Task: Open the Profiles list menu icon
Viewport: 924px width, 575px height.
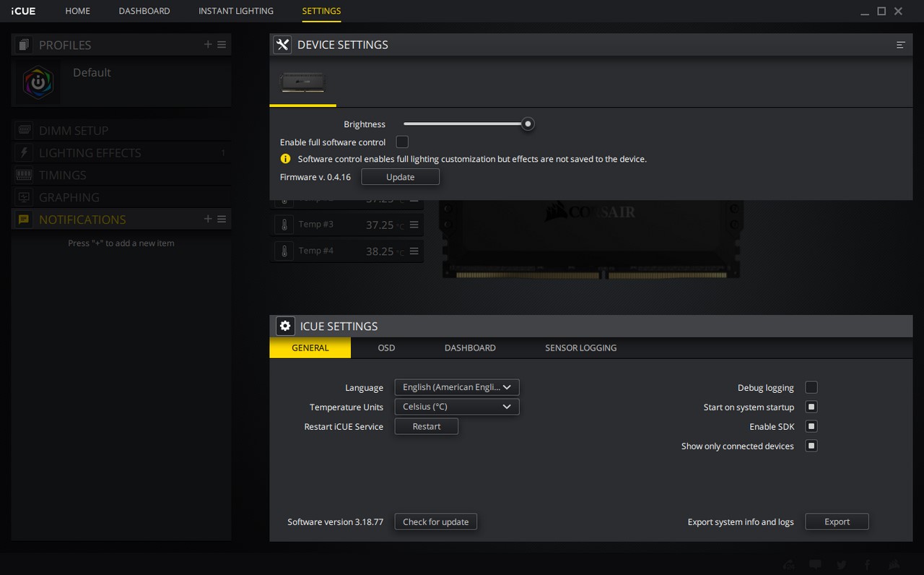Action: click(222, 45)
